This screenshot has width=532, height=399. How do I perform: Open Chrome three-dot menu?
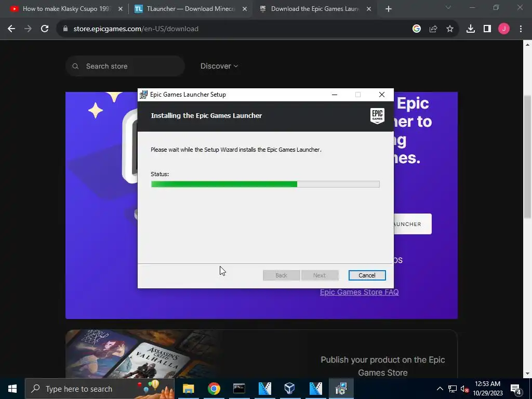(521, 29)
